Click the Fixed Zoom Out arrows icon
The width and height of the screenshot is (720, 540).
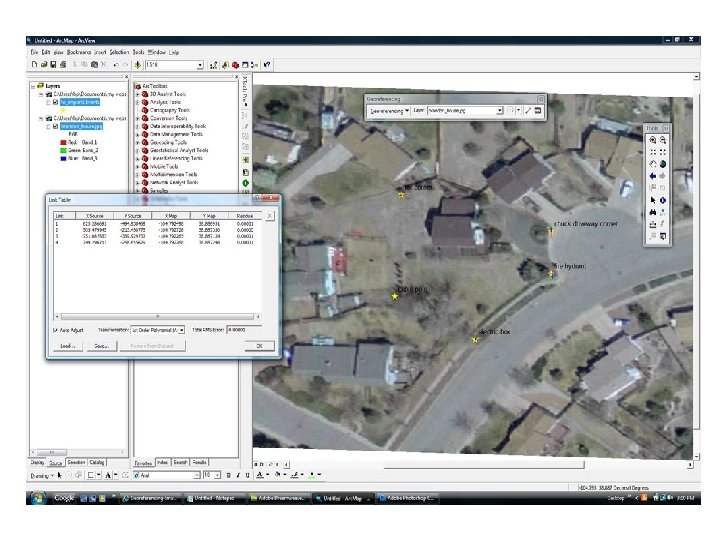pyautogui.click(x=663, y=152)
